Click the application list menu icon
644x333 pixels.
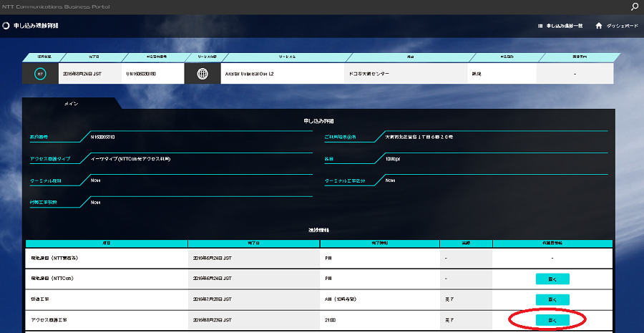pyautogui.click(x=540, y=26)
